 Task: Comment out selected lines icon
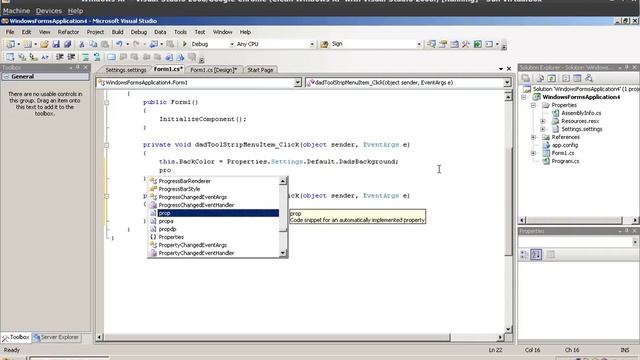[85, 57]
